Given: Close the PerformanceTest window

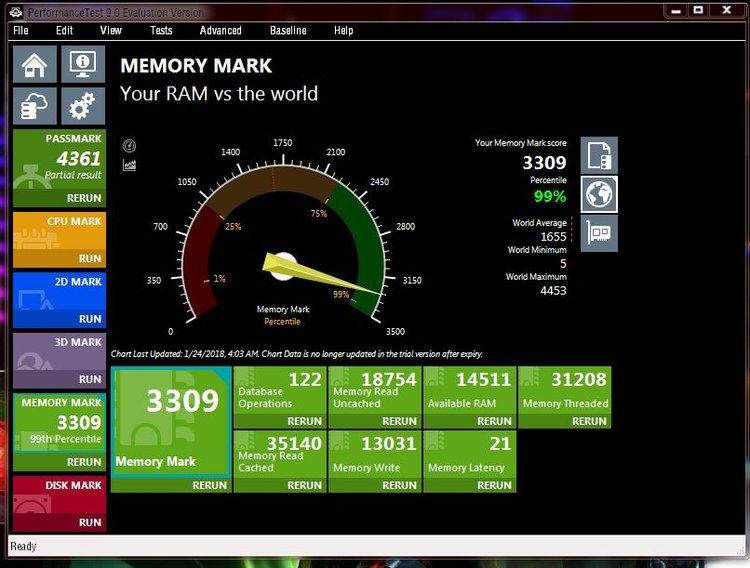Looking at the screenshot, I should pos(727,10).
